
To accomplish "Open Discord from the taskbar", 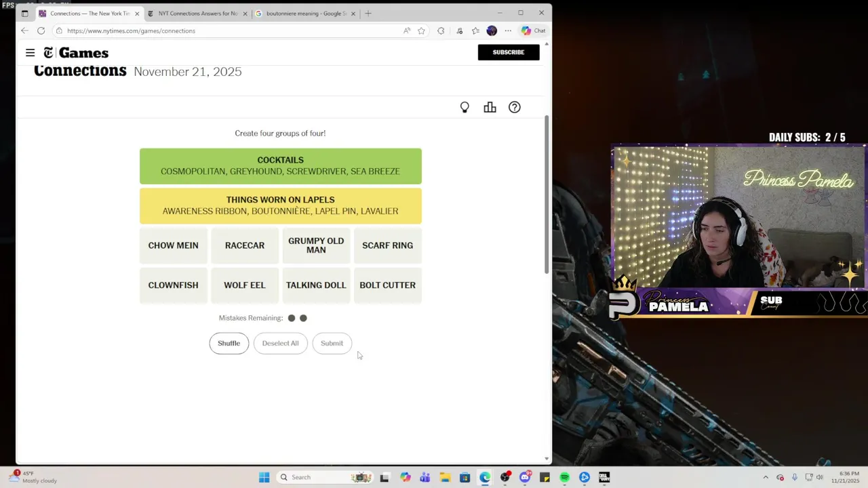I will (525, 477).
